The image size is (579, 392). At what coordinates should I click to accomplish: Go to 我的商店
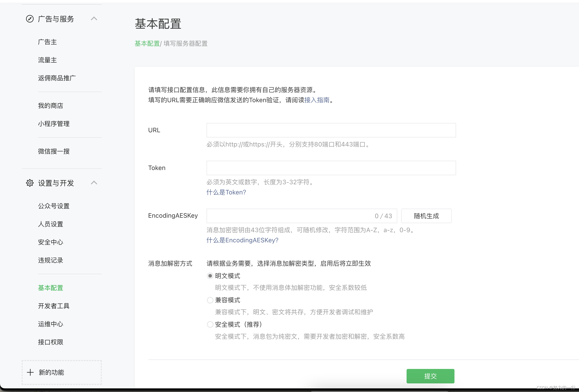tap(51, 106)
